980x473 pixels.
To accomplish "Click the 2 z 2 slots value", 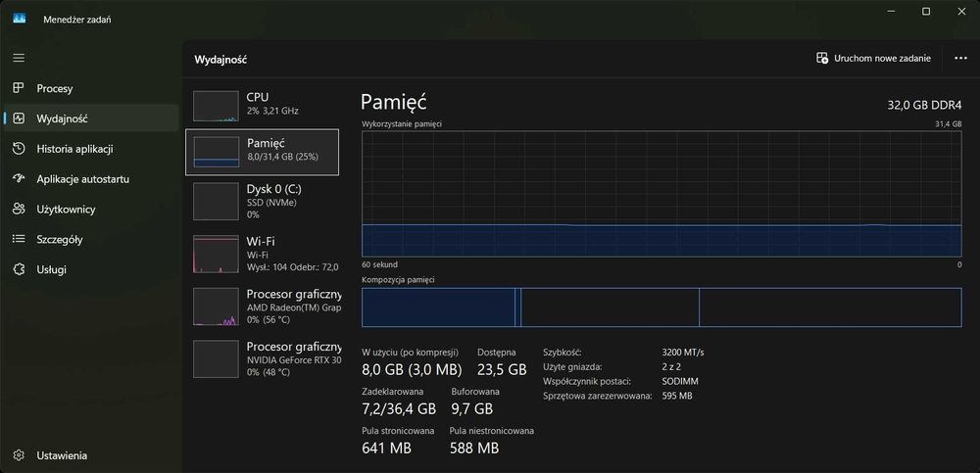I will pyautogui.click(x=671, y=367).
